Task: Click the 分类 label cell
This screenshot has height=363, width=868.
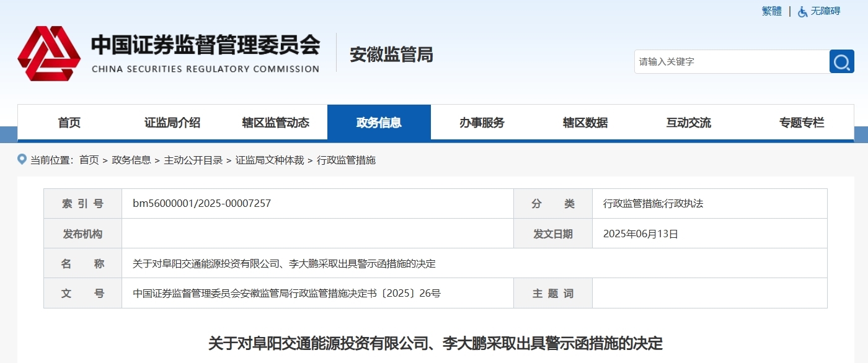Action: coord(553,203)
